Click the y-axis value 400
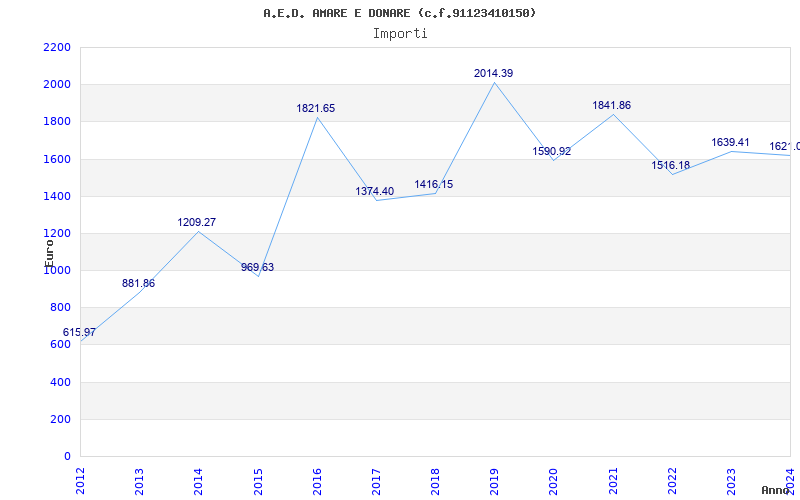800x500 pixels. (61, 382)
